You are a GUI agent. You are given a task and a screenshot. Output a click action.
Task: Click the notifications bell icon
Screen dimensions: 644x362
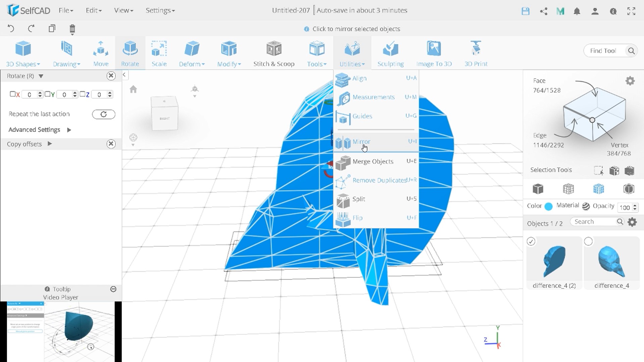tap(577, 11)
